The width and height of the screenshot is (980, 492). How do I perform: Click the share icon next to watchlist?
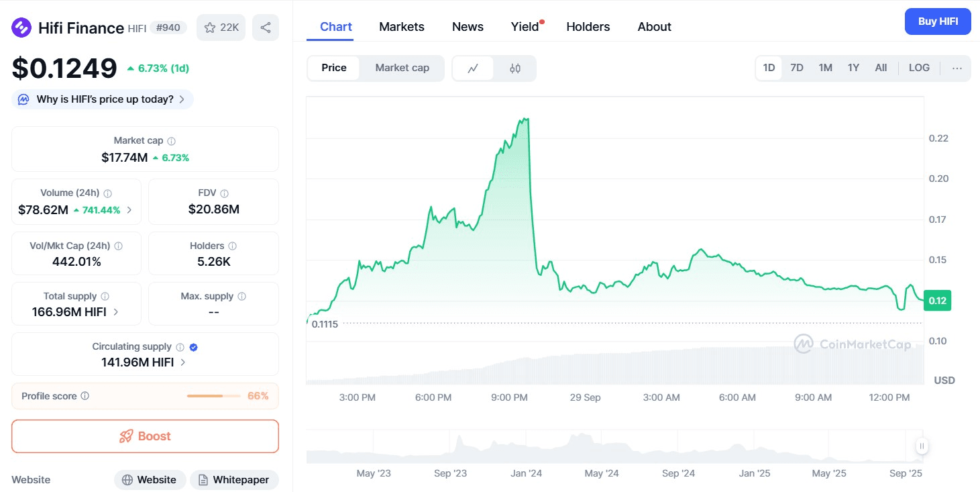tap(266, 28)
